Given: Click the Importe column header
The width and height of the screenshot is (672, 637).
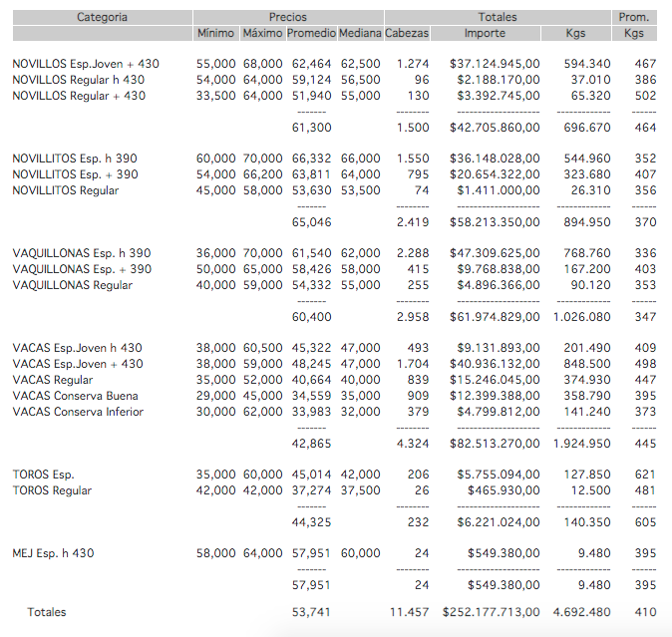Looking at the screenshot, I should pyautogui.click(x=486, y=33).
